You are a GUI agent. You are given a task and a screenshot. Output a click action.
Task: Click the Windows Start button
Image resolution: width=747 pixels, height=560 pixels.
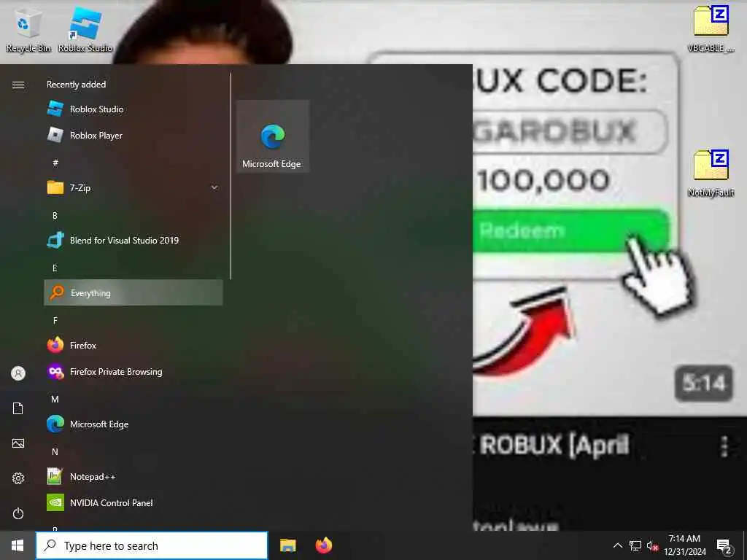pyautogui.click(x=18, y=545)
